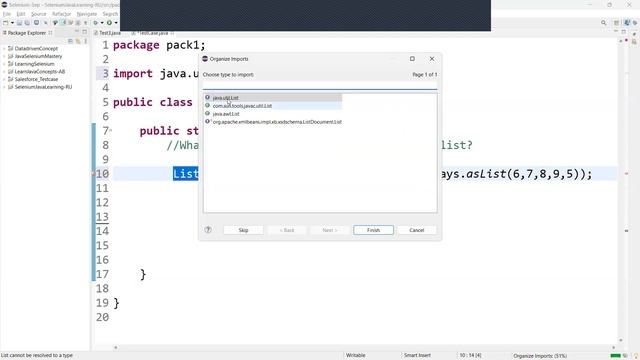Switch to Test1.java editor tab

coord(107,33)
